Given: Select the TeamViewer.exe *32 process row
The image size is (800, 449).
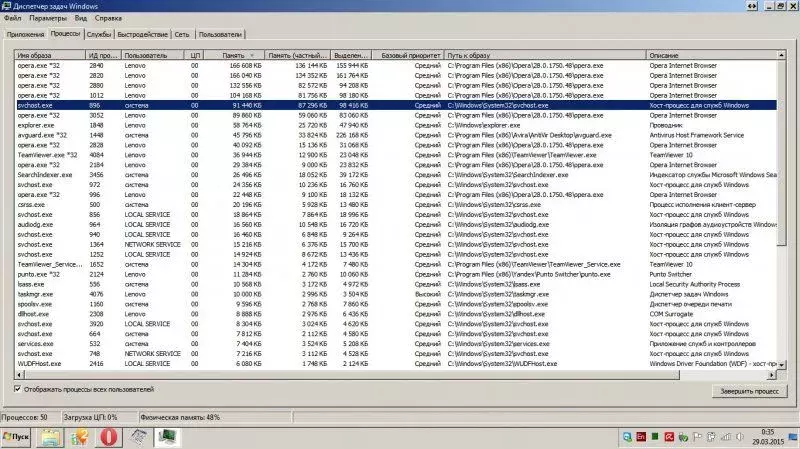Looking at the screenshot, I should [x=396, y=155].
